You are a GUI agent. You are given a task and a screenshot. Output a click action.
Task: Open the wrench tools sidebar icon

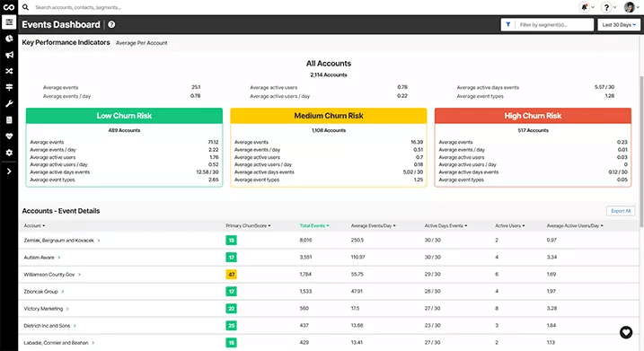(9, 103)
